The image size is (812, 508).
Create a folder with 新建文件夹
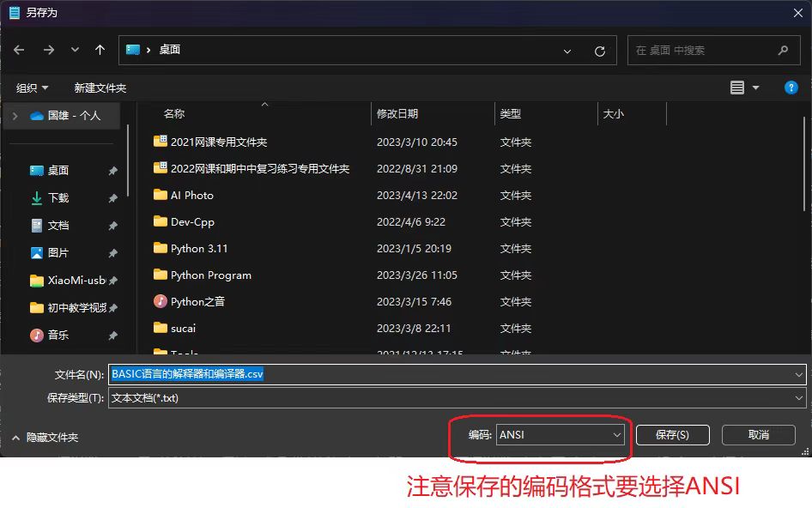click(x=100, y=87)
